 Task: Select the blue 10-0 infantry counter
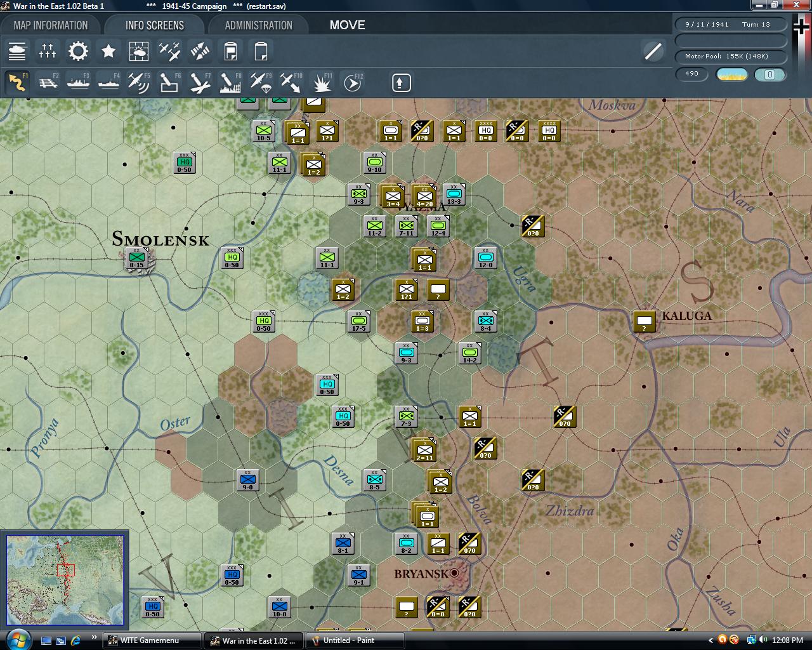pyautogui.click(x=279, y=607)
